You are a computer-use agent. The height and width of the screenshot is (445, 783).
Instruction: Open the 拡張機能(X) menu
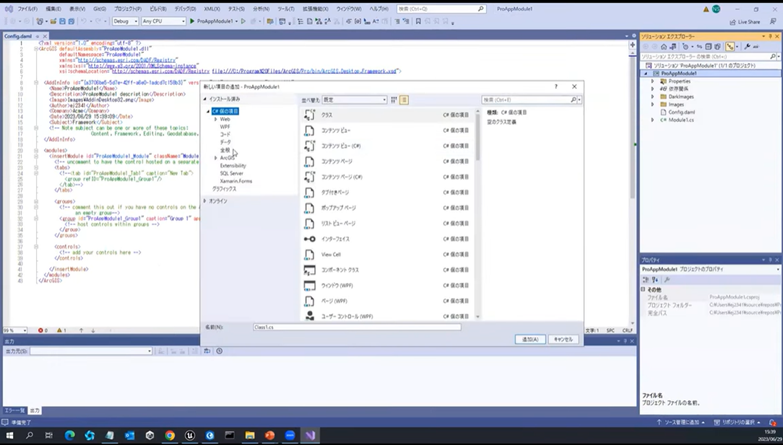tap(316, 9)
